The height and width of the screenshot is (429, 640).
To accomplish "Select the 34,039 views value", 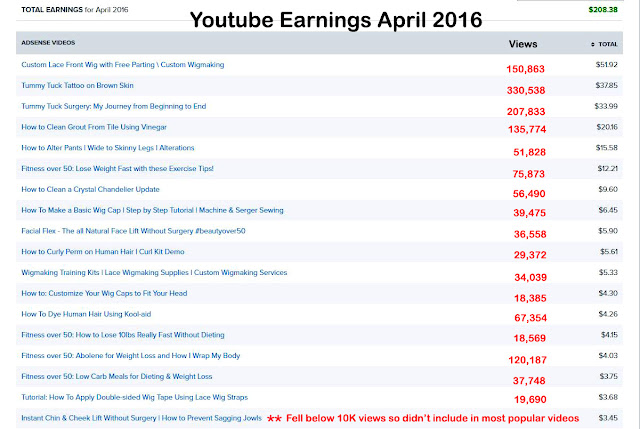I will click(x=530, y=278).
